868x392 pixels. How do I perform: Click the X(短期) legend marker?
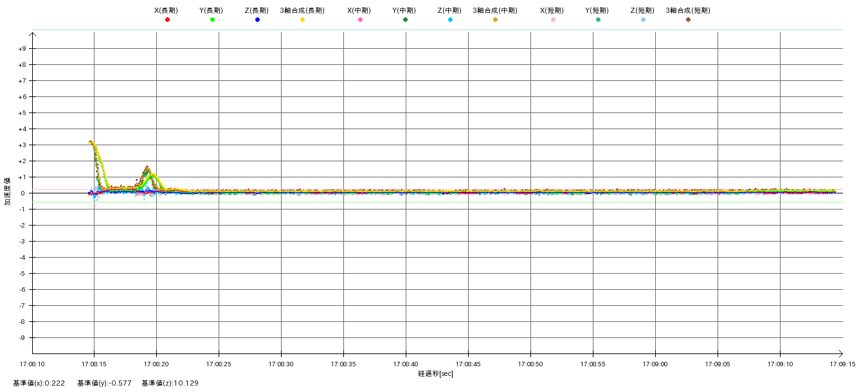point(553,20)
